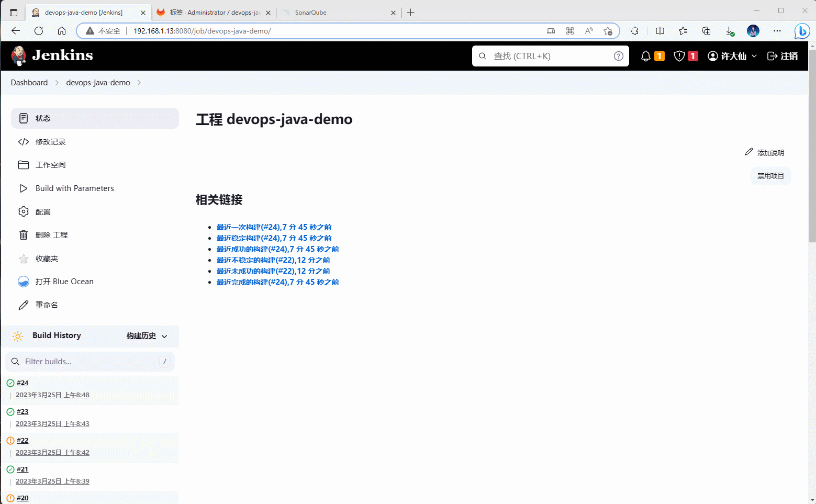Open the 状态 status sidebar item
This screenshot has height=504, width=816.
[x=95, y=118]
